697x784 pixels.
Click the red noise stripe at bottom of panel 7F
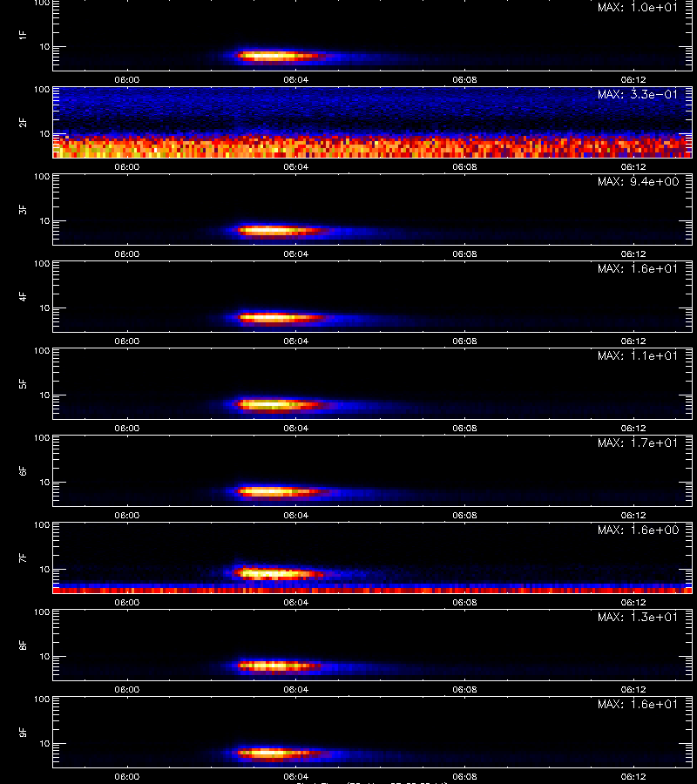click(x=373, y=591)
